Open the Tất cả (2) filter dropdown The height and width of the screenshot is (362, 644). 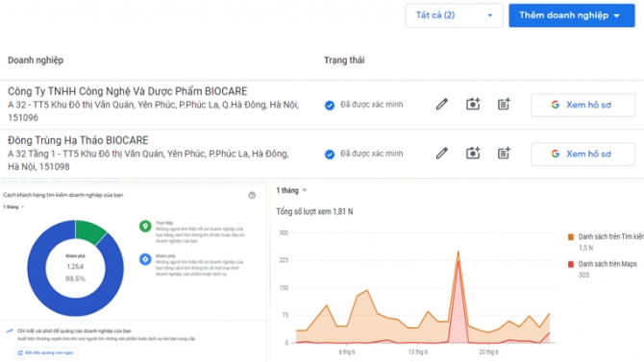tap(454, 15)
